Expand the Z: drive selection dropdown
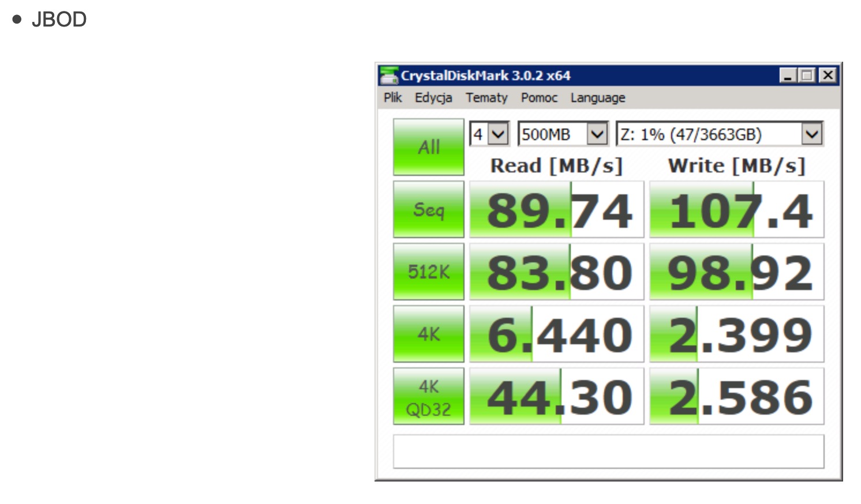This screenshot has height=504, width=861. pos(812,134)
